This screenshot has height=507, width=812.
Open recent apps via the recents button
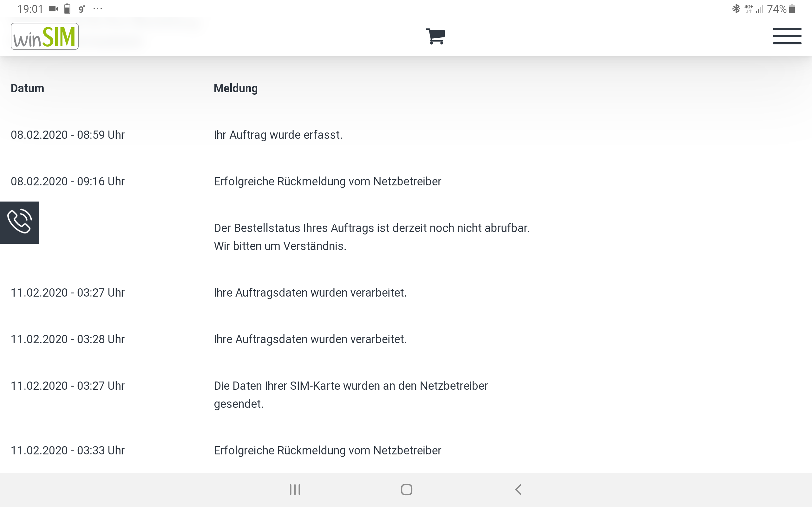(294, 489)
